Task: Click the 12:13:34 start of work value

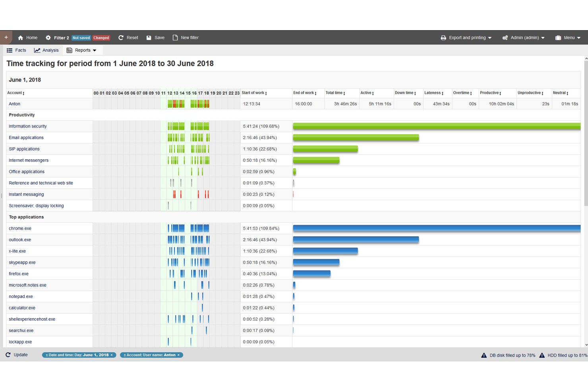Action: point(252,104)
